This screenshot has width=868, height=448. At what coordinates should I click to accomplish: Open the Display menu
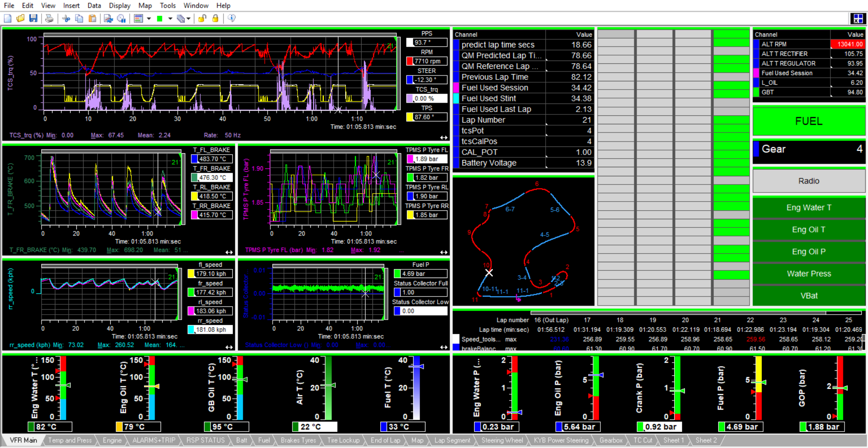pyautogui.click(x=119, y=5)
